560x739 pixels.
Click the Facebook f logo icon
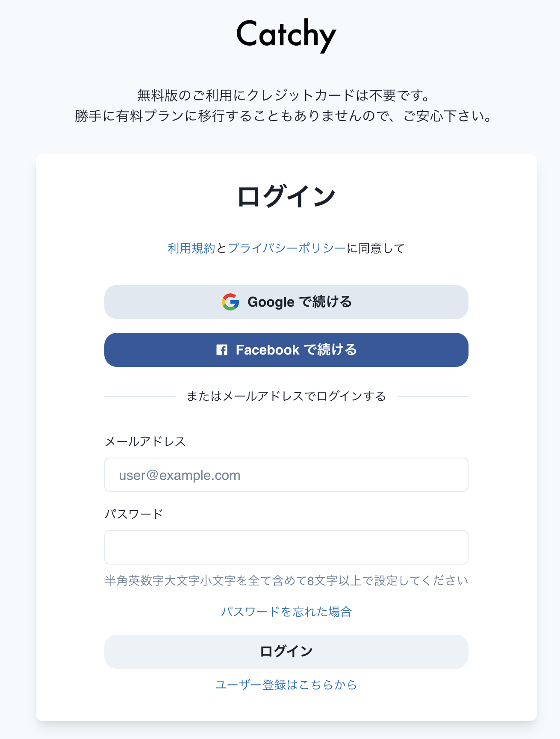(x=222, y=350)
